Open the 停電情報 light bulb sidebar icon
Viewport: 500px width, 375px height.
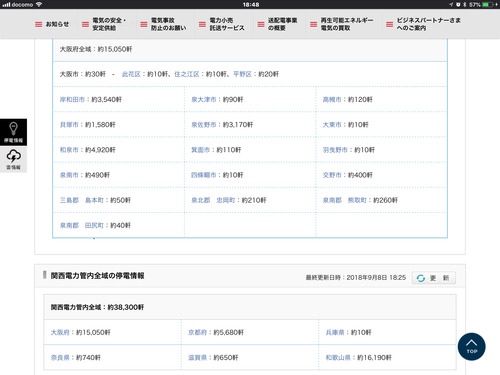coord(13,132)
